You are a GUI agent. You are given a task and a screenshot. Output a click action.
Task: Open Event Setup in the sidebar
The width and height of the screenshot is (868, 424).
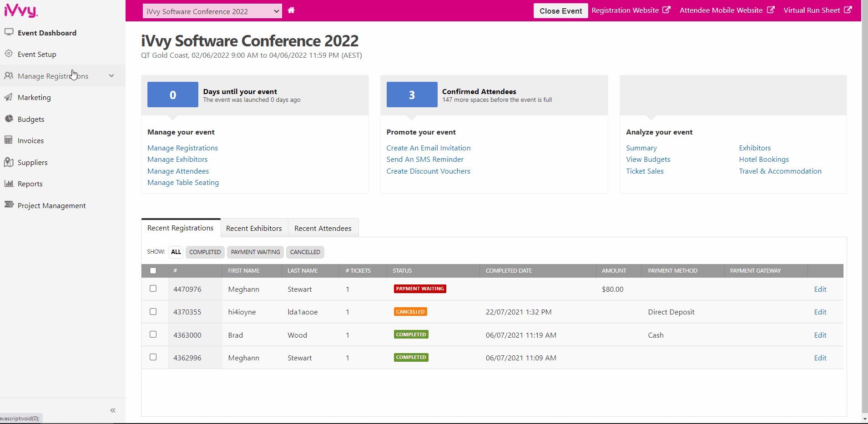pos(37,55)
